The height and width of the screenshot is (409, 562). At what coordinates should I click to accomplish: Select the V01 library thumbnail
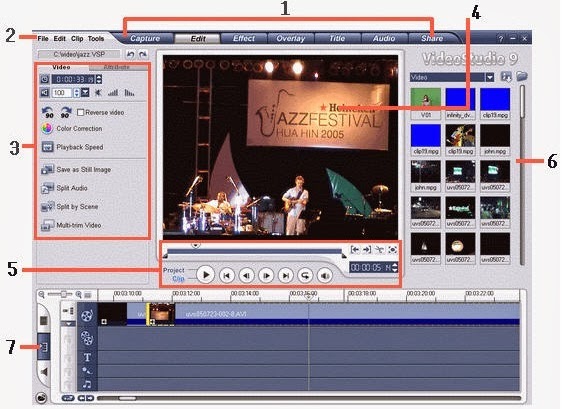click(426, 103)
